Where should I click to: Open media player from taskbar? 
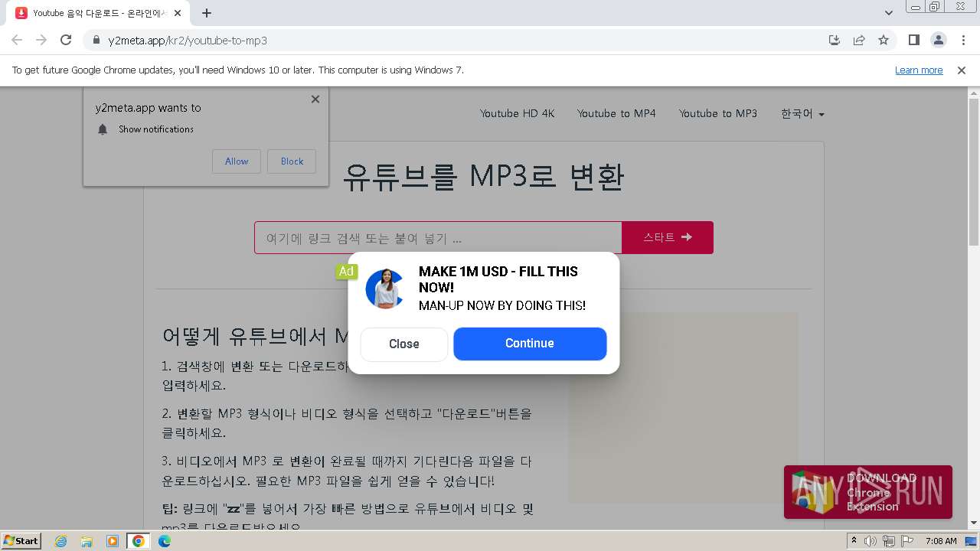pos(113,541)
